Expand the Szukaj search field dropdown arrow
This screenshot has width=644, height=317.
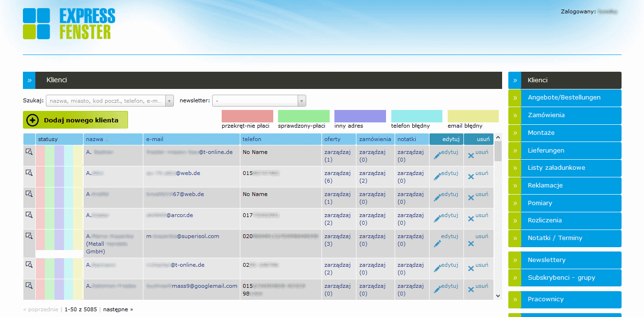click(x=170, y=100)
